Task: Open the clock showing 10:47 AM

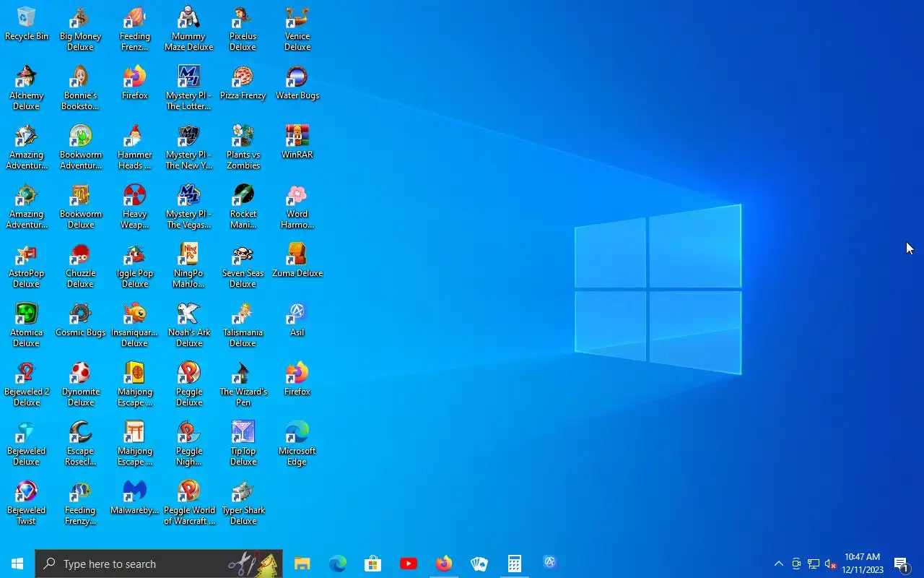Action: [863, 564]
